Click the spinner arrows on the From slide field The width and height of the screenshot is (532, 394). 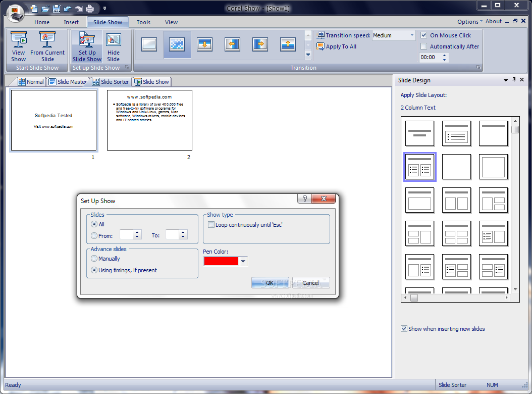137,235
